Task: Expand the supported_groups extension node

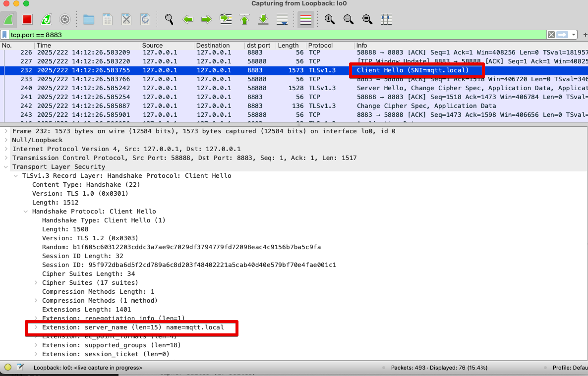Action: pyautogui.click(x=36, y=345)
